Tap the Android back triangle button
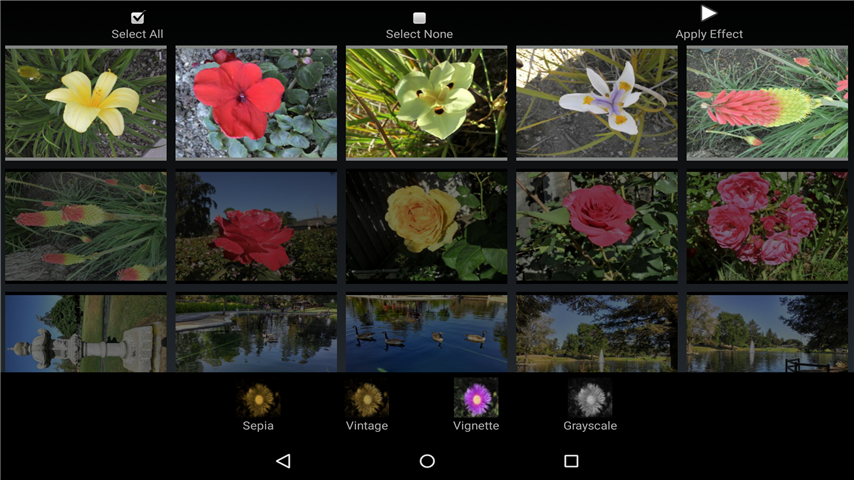Viewport: 854px width, 480px height. click(x=283, y=461)
